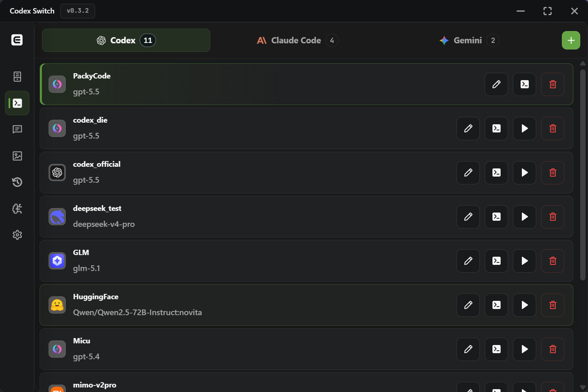Select the 'codex_official' provider name
588x392 pixels.
[97, 164]
